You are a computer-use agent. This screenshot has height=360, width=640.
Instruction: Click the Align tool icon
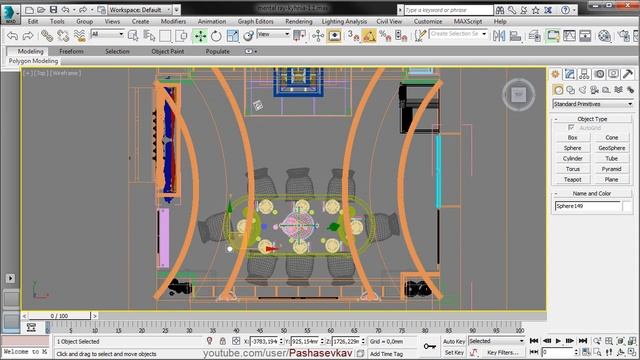pos(515,36)
